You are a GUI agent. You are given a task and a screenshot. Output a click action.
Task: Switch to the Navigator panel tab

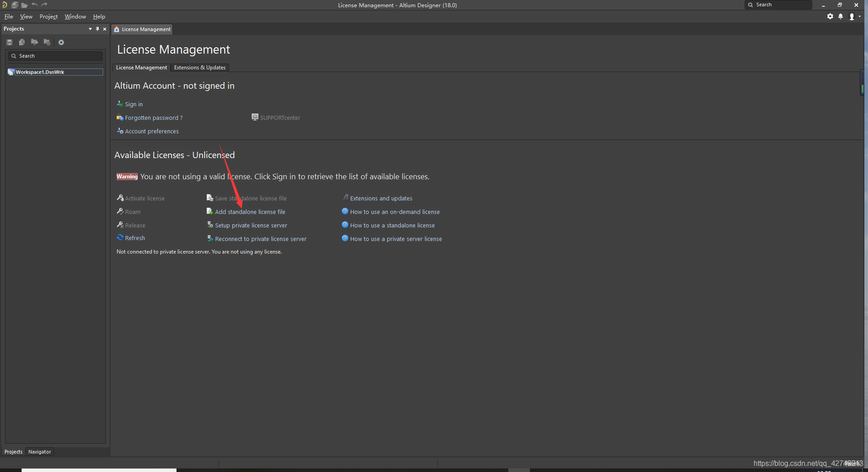tap(40, 452)
